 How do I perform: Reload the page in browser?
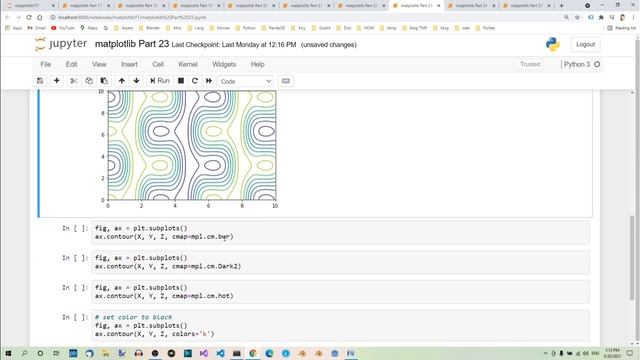pyautogui.click(x=29, y=18)
